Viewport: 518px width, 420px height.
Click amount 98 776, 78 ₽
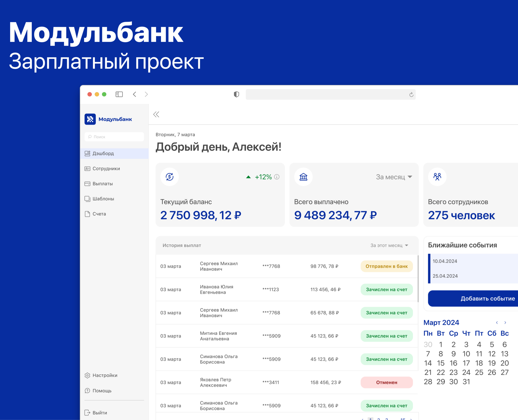click(324, 266)
